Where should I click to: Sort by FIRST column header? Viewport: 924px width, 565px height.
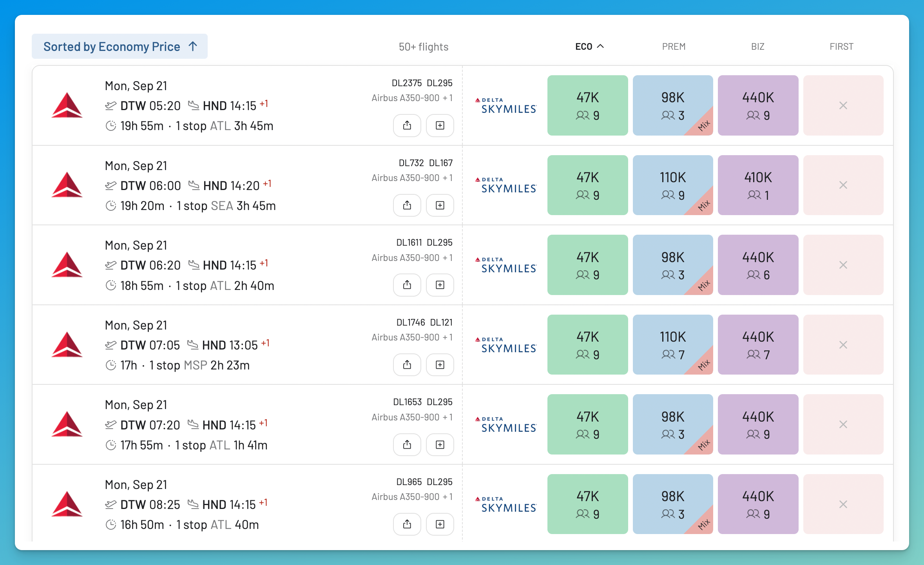841,47
